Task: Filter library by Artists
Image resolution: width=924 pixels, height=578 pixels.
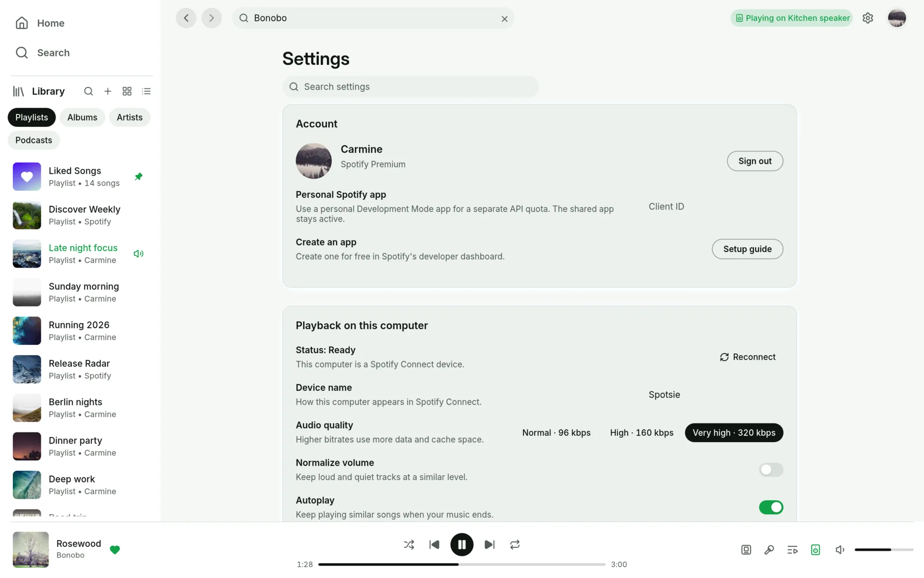Action: point(129,118)
